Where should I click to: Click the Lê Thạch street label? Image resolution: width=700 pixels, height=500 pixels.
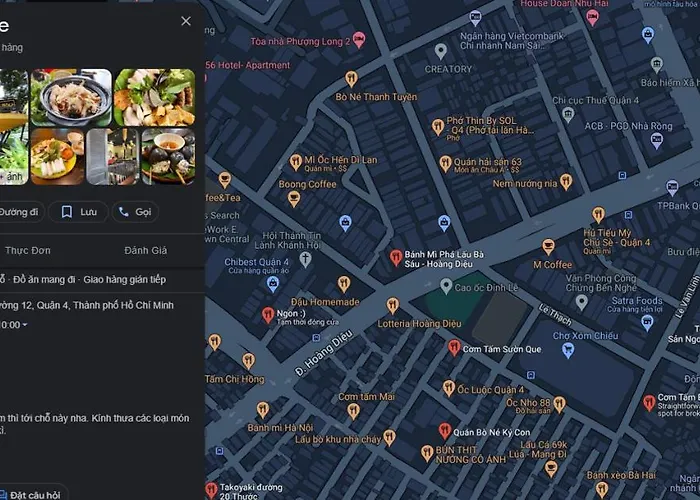pos(555,315)
